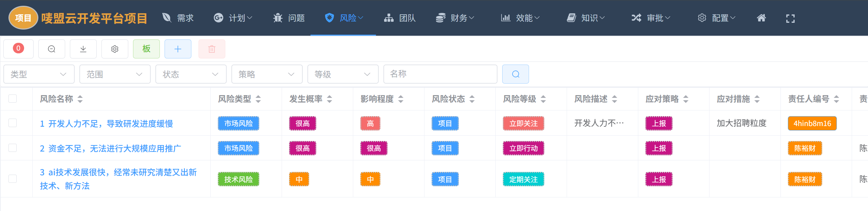Check the row for 开发人力不足 risk

pyautogui.click(x=13, y=123)
